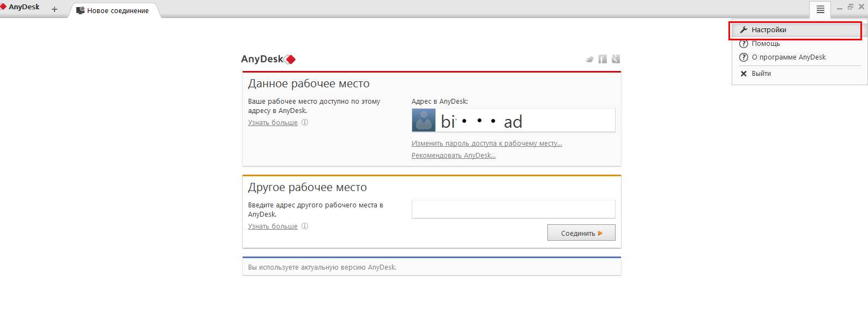
Task: Open Рекомендовать AnyDesk link
Action: coord(454,156)
